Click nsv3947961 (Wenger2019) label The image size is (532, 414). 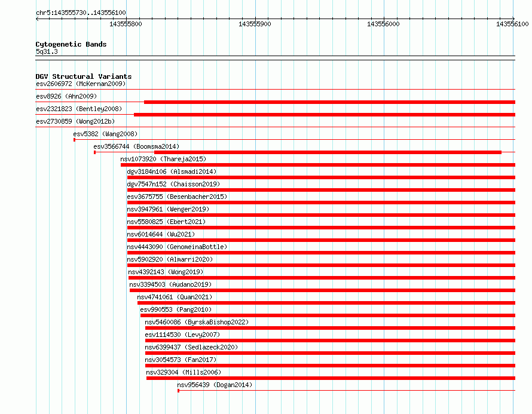(168, 209)
